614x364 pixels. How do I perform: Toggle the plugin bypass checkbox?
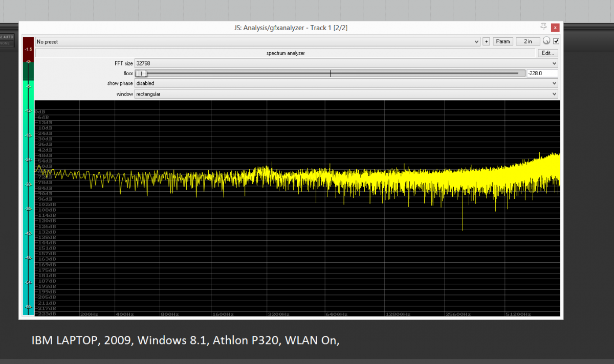coord(556,41)
